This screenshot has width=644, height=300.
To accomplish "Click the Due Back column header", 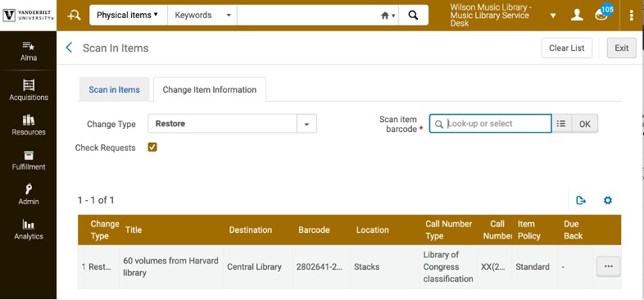I will tap(573, 230).
